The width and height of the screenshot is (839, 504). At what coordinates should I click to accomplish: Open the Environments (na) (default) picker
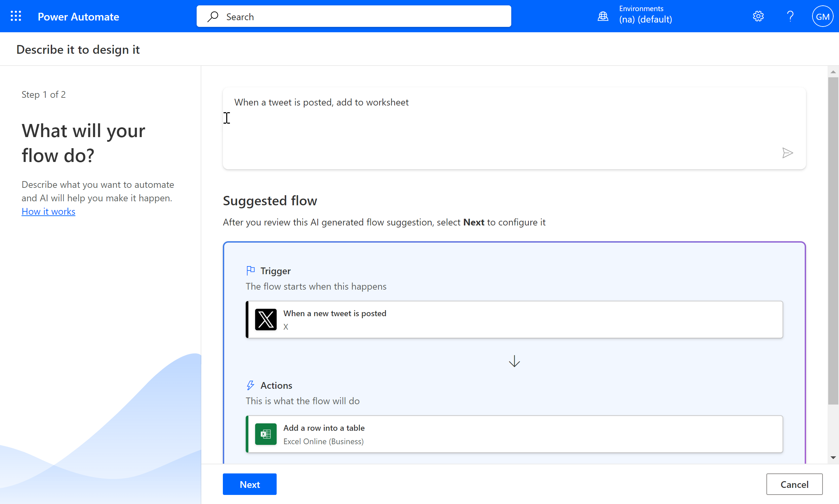point(645,15)
